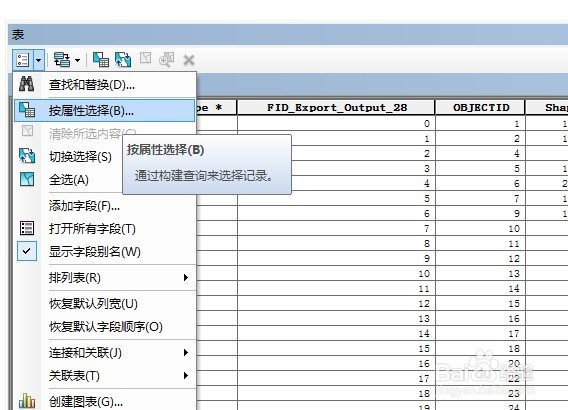Click Switch Selection toolbar icon
Screen dimensions: 568x410
(x=123, y=60)
